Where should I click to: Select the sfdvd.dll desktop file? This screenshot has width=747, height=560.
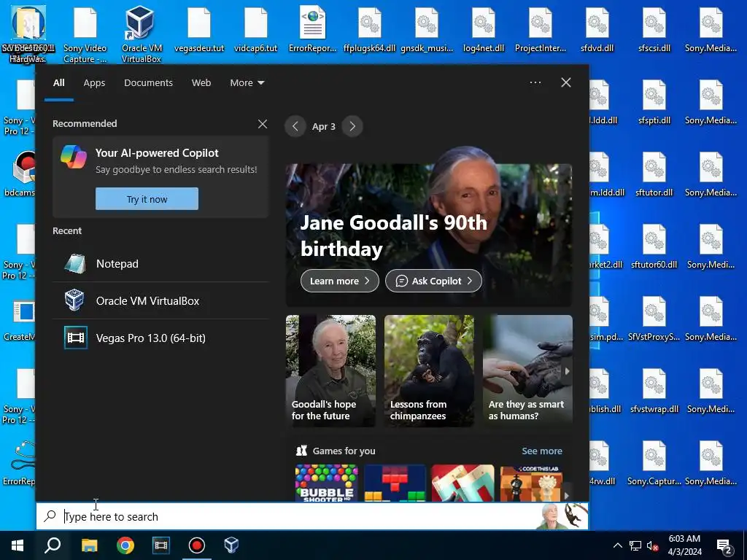(597, 29)
